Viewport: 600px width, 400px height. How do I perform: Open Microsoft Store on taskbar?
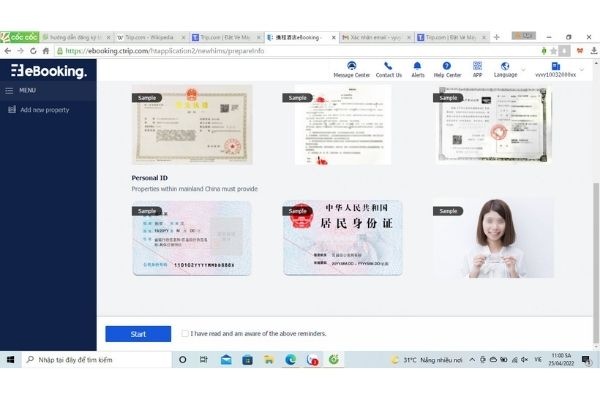click(247, 359)
